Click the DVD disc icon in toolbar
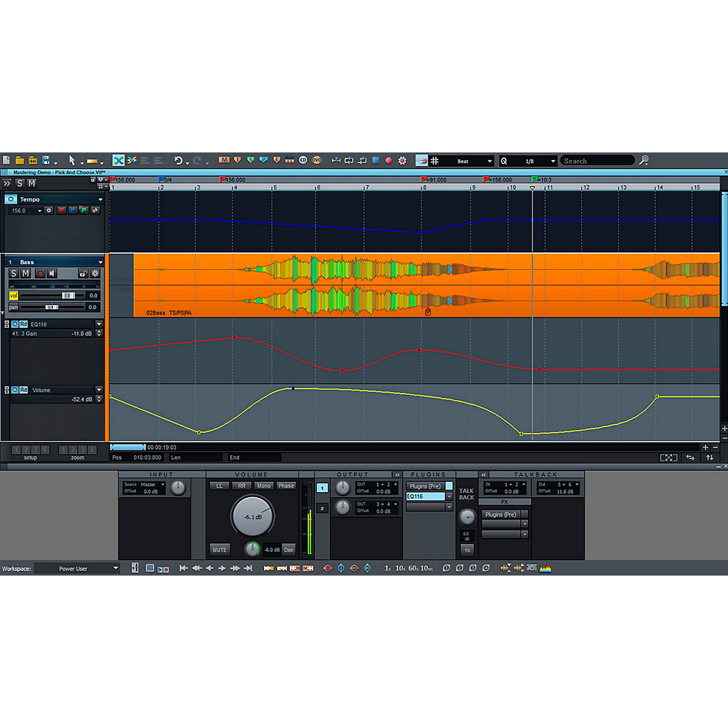The image size is (728, 728). (317, 160)
